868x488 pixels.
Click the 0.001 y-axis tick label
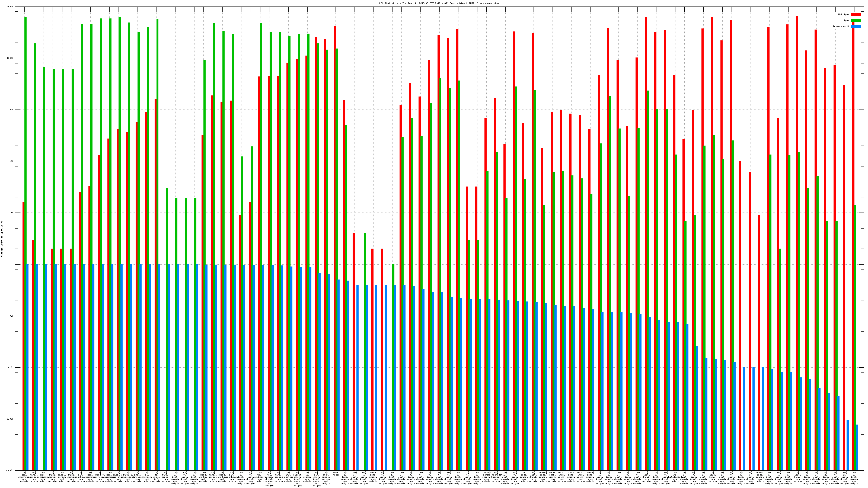tap(10, 419)
